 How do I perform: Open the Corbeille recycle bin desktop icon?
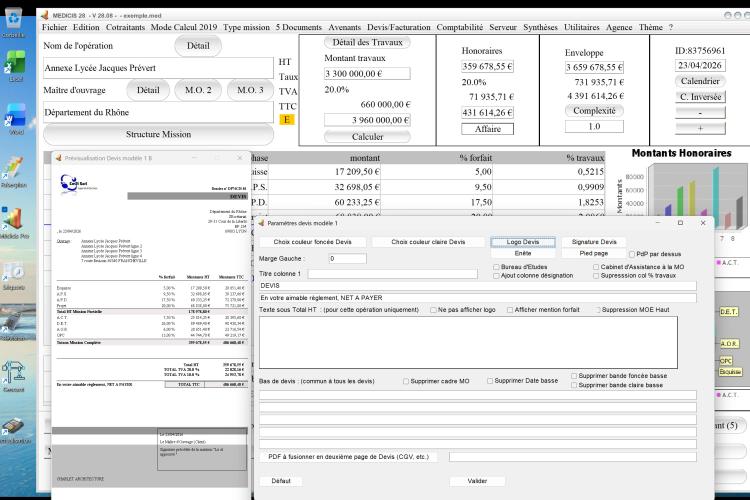(x=14, y=22)
